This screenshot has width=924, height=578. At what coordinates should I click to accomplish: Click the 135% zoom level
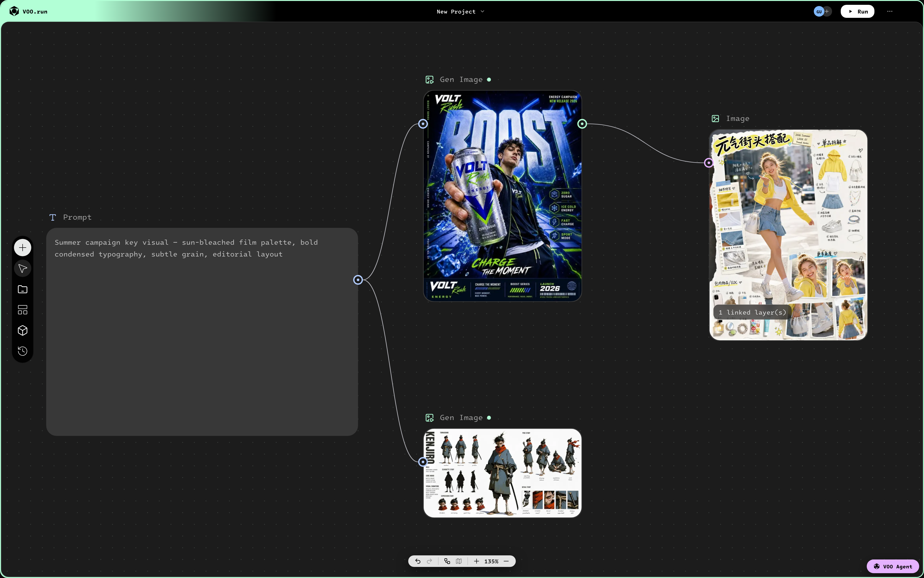pyautogui.click(x=491, y=562)
